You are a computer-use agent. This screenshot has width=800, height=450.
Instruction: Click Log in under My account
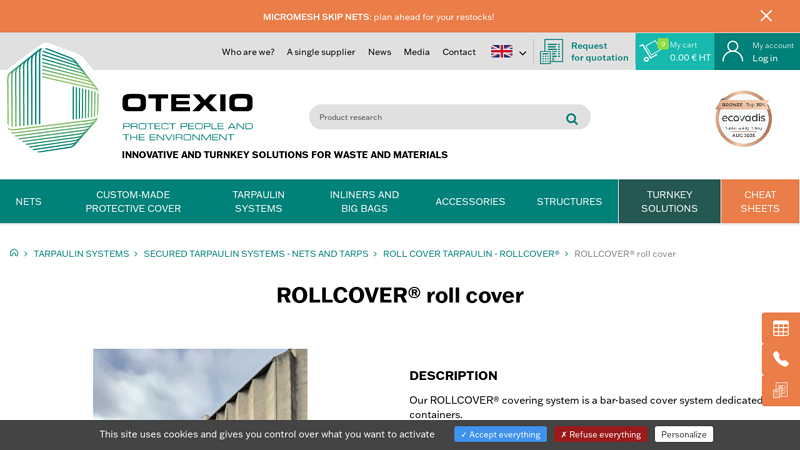coord(765,58)
